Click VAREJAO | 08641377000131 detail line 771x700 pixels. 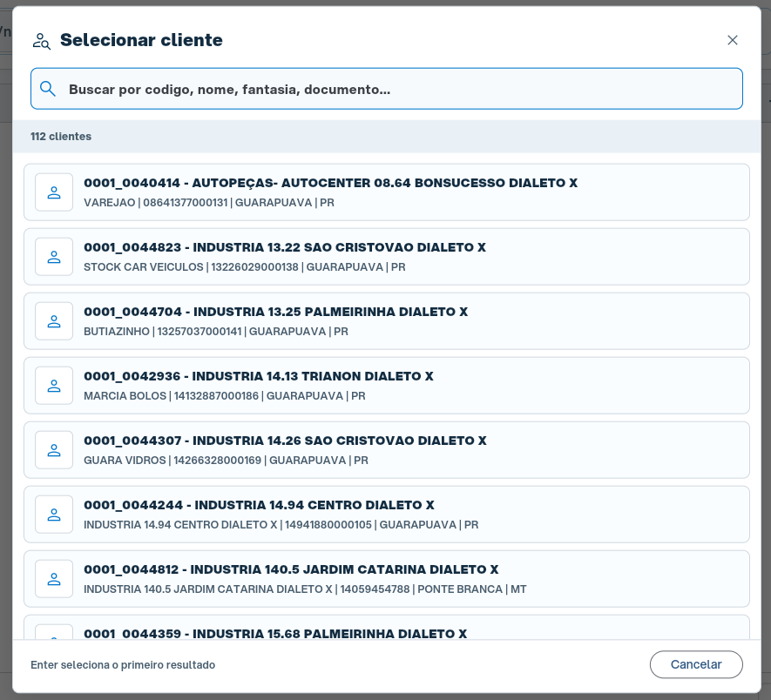pyautogui.click(x=209, y=203)
